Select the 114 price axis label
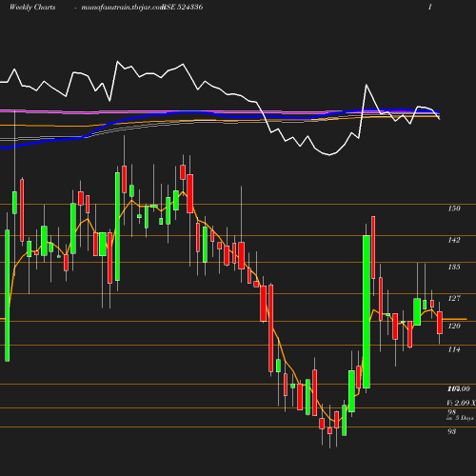This screenshot has width=476, height=476. click(x=454, y=349)
